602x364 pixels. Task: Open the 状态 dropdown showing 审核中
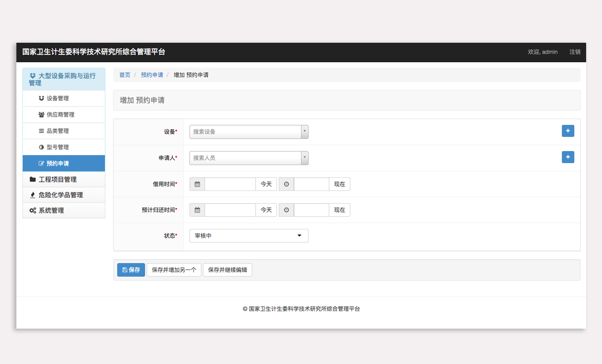[249, 236]
